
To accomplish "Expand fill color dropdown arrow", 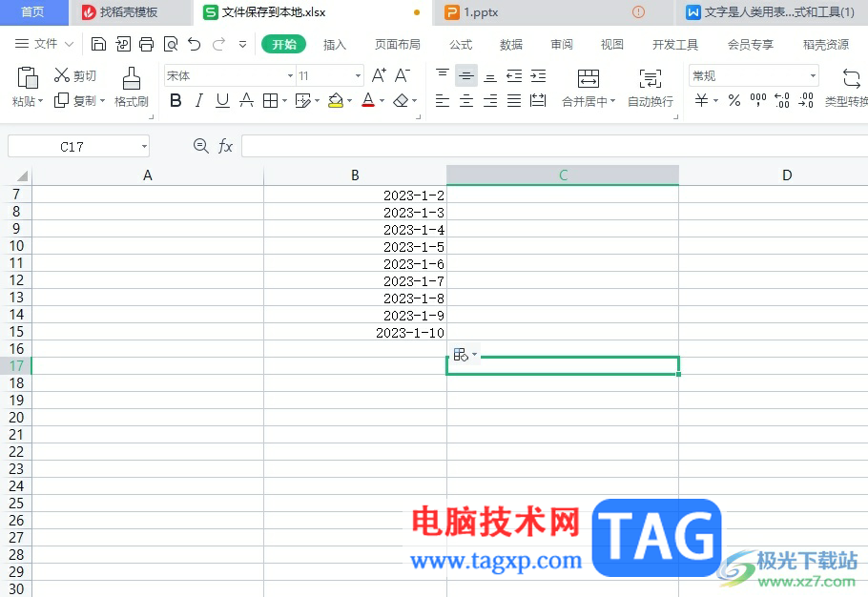I will pos(349,101).
